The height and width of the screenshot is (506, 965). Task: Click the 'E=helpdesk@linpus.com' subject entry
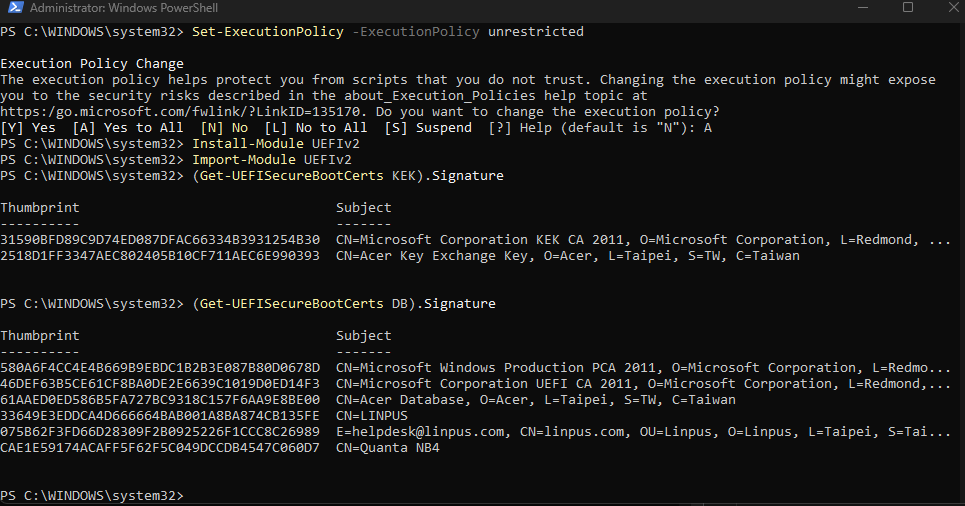click(x=643, y=432)
